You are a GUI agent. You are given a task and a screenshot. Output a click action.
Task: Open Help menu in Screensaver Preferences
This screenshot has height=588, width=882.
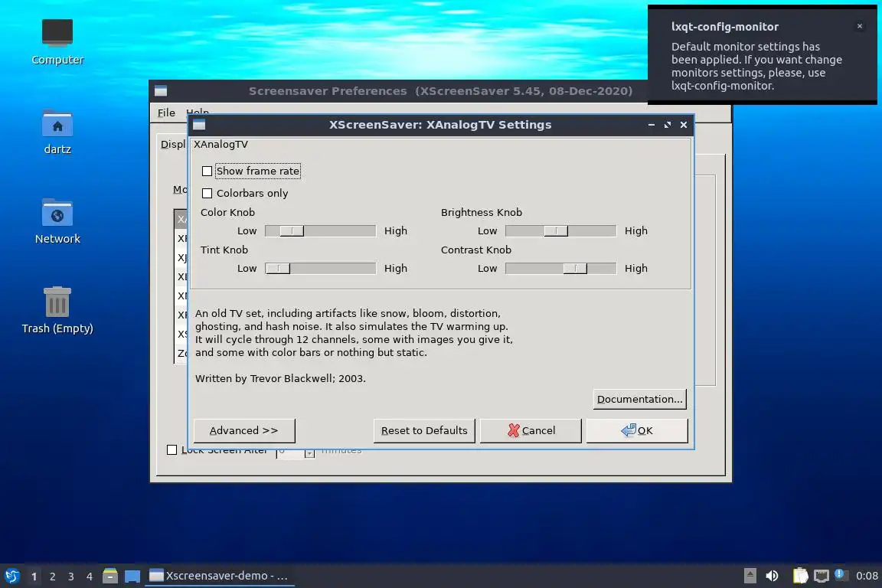pos(198,112)
